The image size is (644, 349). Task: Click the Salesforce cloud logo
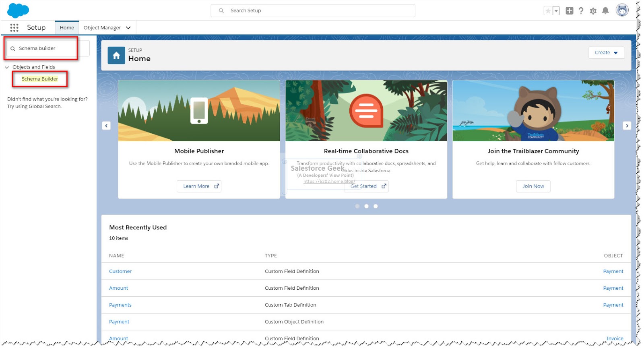pyautogui.click(x=18, y=10)
